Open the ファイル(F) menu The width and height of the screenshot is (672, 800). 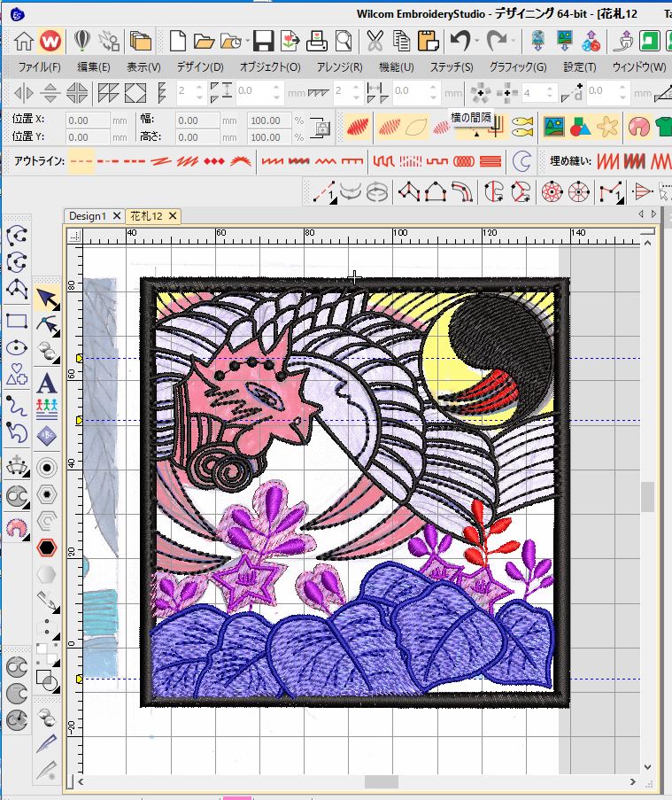tap(39, 67)
